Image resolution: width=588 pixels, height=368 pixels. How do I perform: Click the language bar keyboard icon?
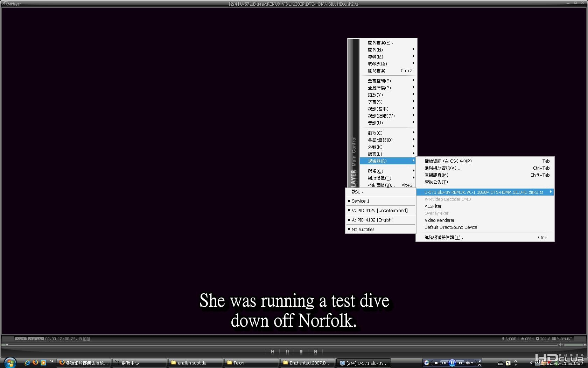(x=500, y=363)
